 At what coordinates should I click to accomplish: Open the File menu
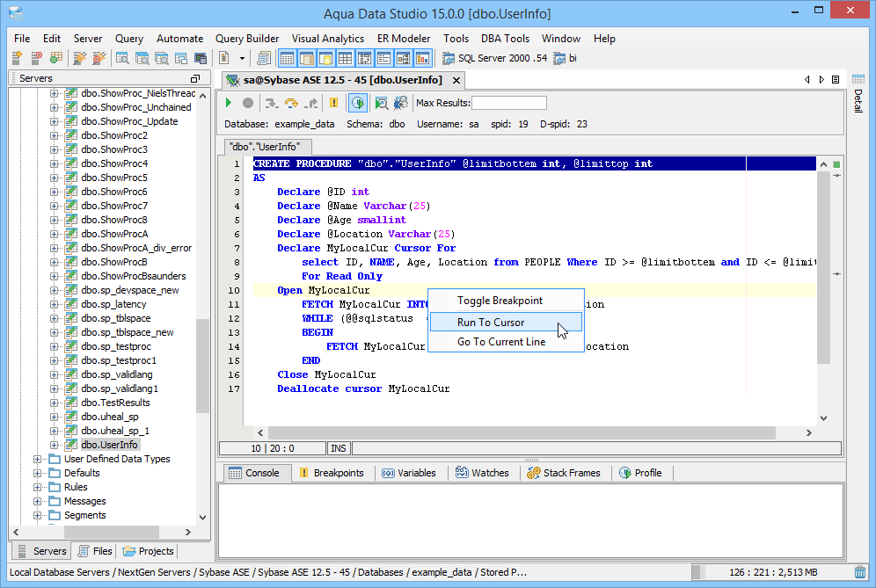(22, 39)
